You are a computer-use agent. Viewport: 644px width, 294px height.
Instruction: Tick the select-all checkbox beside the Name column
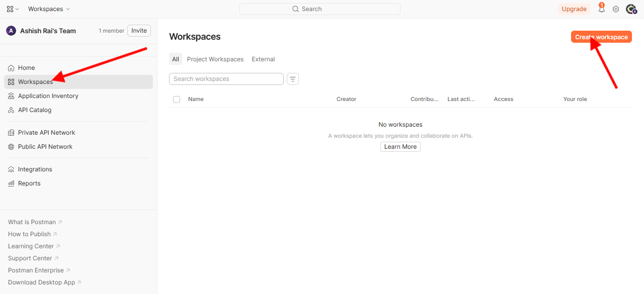coord(177,100)
